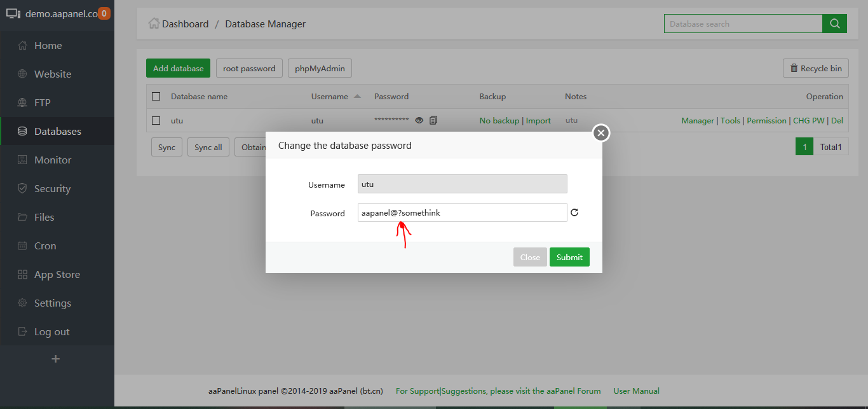
Task: Sort by Username column arrow
Action: tap(357, 97)
